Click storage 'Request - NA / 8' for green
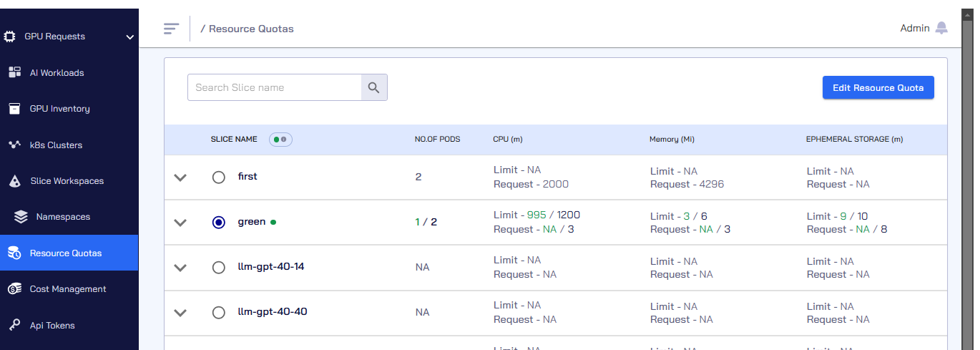 pyautogui.click(x=847, y=229)
